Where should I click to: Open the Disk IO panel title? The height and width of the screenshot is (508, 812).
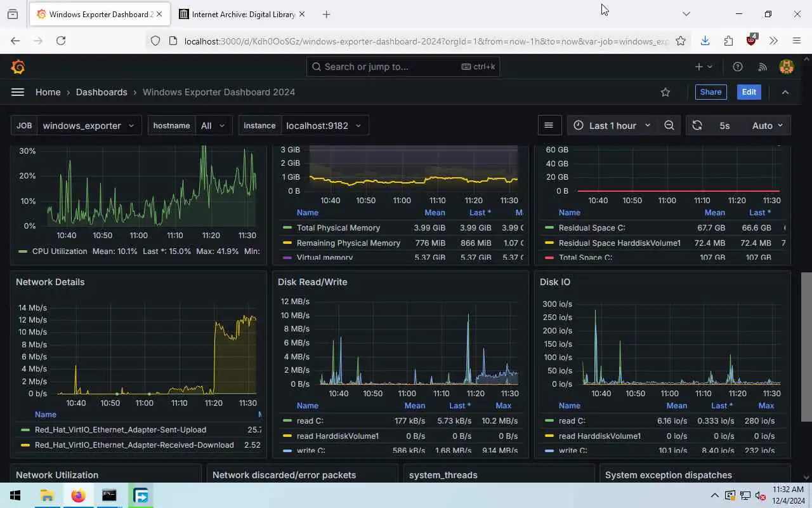coord(555,282)
